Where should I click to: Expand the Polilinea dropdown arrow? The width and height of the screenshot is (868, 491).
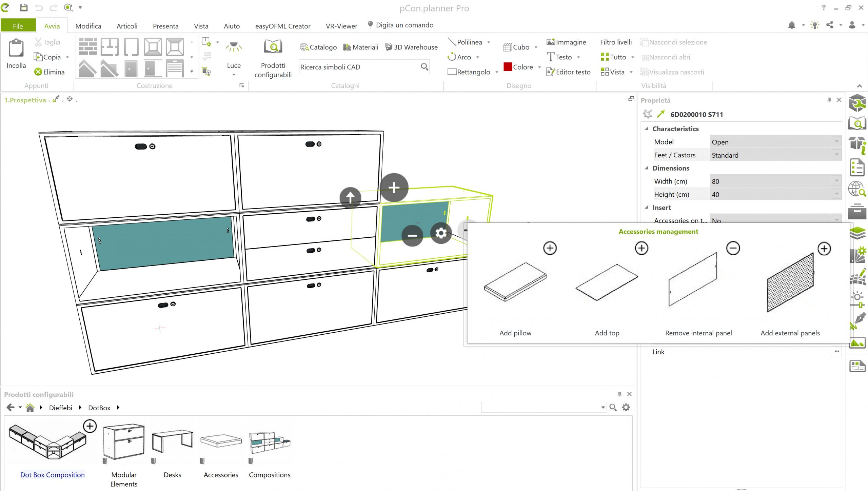(x=489, y=42)
